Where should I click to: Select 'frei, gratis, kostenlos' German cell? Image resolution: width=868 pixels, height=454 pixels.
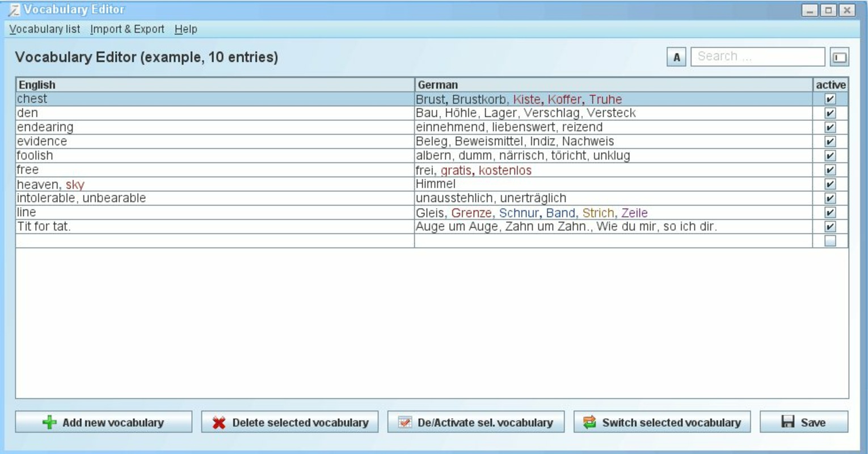point(614,170)
